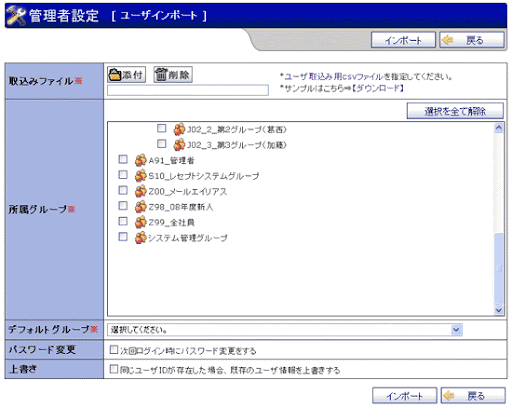Click the group list scrollbar thumb

click(499, 269)
